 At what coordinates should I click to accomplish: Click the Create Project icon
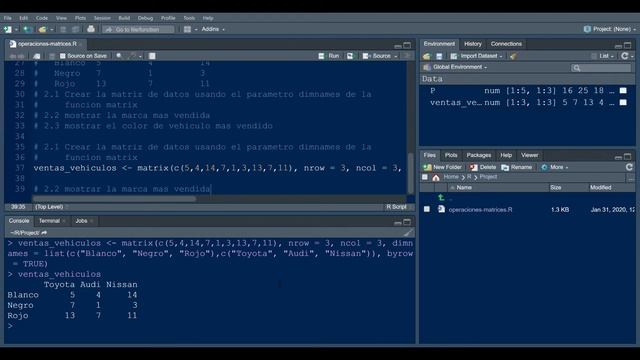click(x=27, y=29)
